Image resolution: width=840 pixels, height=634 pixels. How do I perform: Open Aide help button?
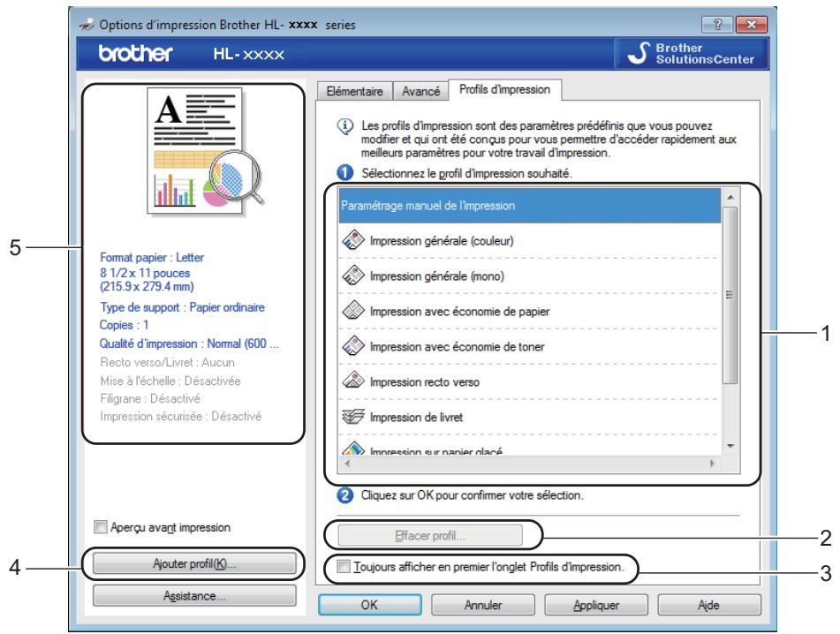coord(708,605)
